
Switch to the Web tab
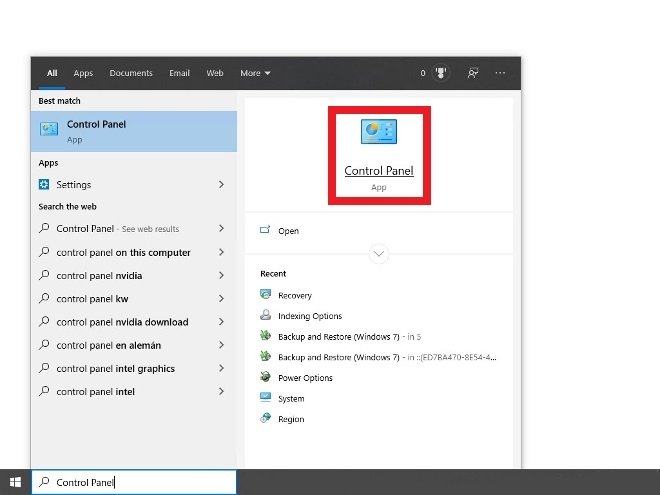click(x=215, y=73)
